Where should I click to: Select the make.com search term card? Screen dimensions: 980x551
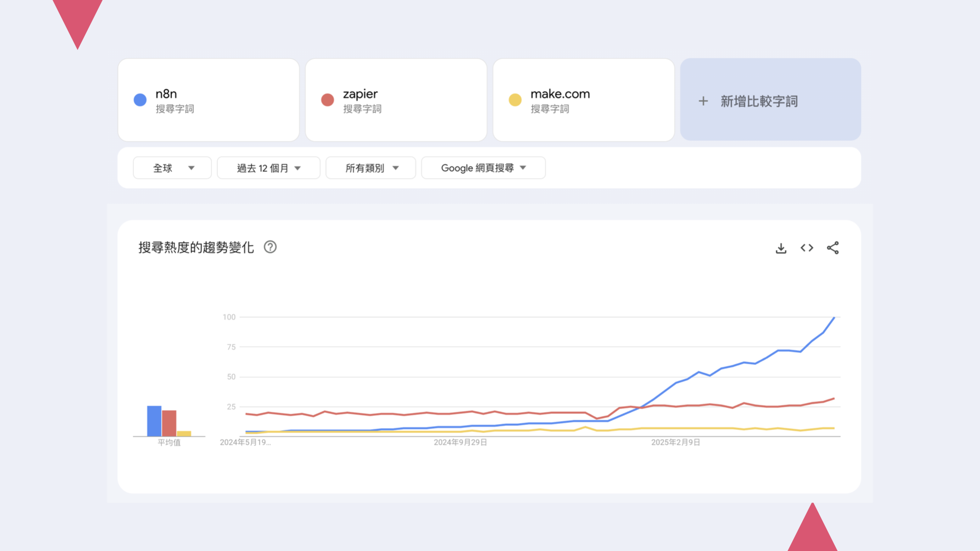[584, 100]
